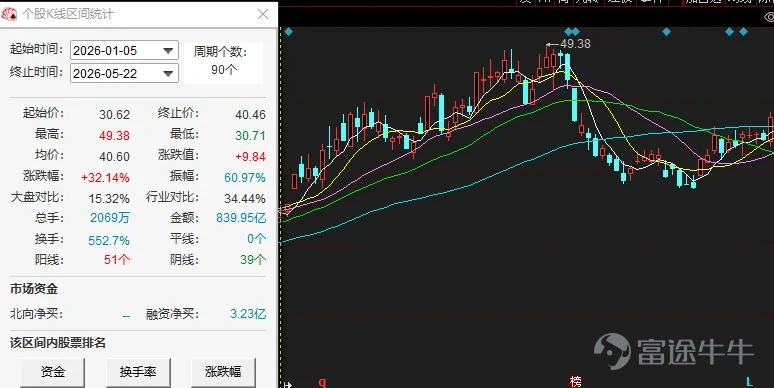The image size is (774, 388).
Task: Click the arrow icon at chart bottom-left corner
Action: pyautogui.click(x=288, y=385)
